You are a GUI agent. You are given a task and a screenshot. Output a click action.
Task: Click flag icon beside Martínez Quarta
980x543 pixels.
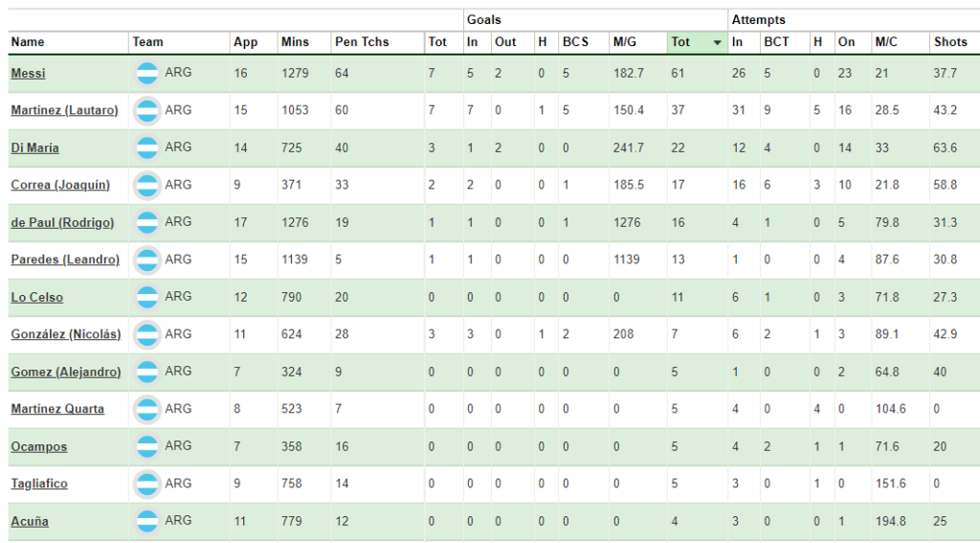147,409
